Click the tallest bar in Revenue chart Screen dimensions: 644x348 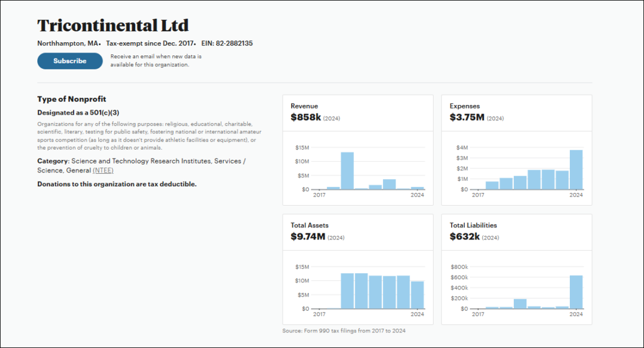point(347,171)
